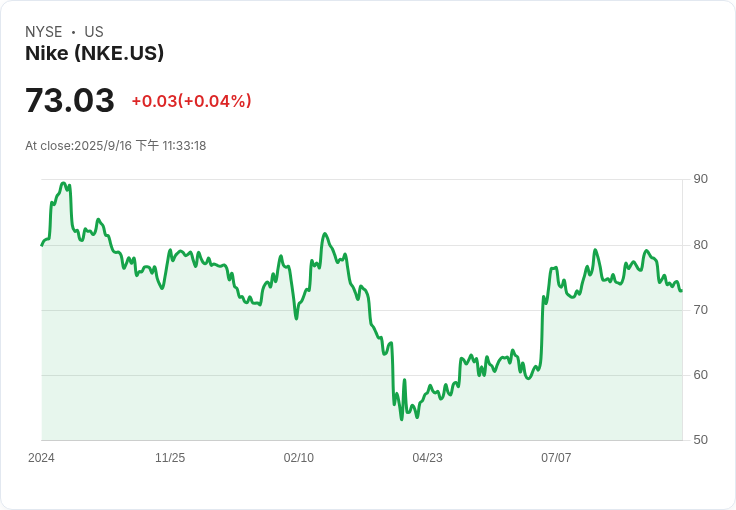Click the 60 label on the price axis
The image size is (736, 510).
[x=701, y=375]
